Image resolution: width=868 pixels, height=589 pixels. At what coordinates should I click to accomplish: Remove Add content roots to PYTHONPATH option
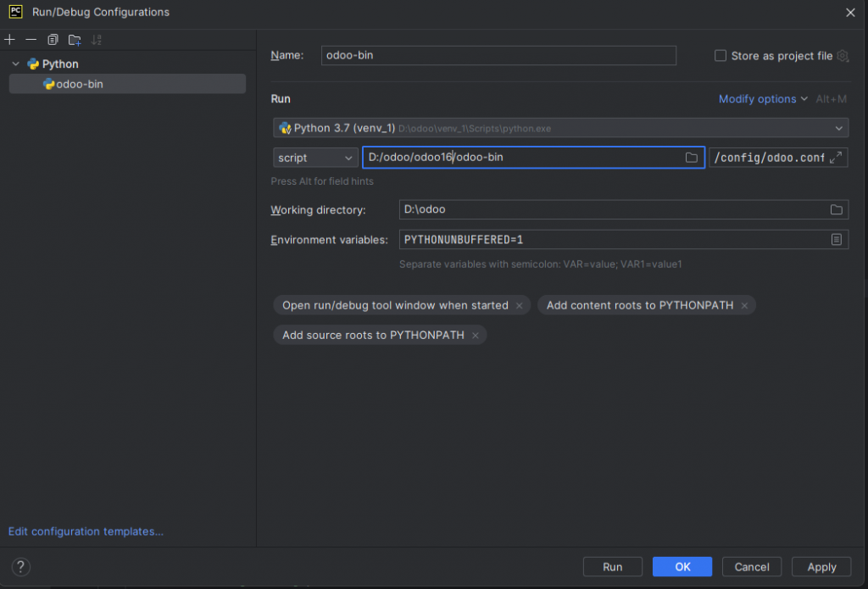click(x=744, y=306)
